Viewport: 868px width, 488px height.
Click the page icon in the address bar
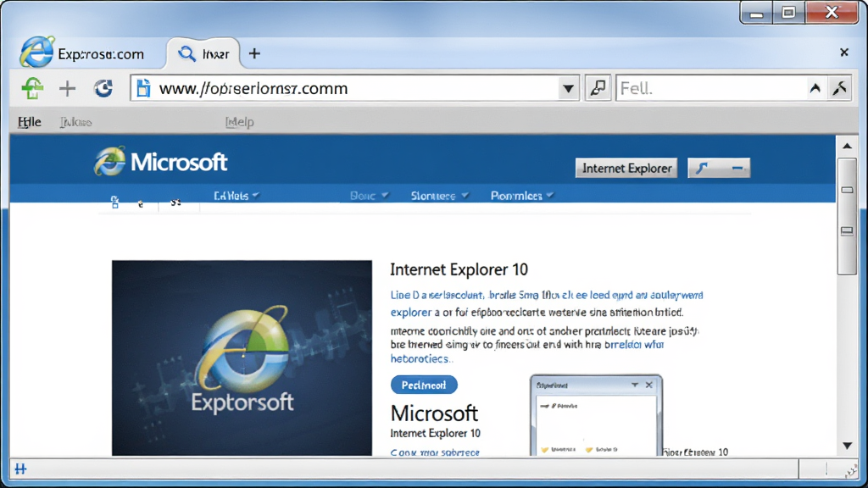[x=143, y=88]
